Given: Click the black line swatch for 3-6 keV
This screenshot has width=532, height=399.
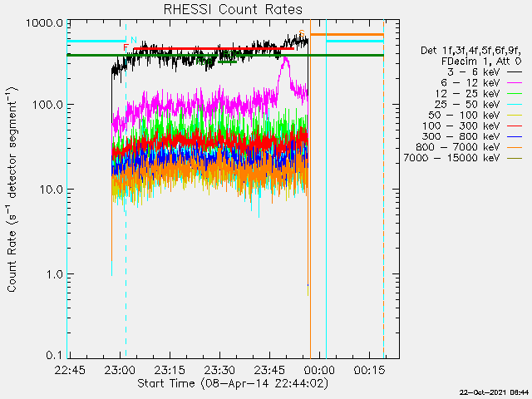Looking at the screenshot, I should pyautogui.click(x=515, y=72).
